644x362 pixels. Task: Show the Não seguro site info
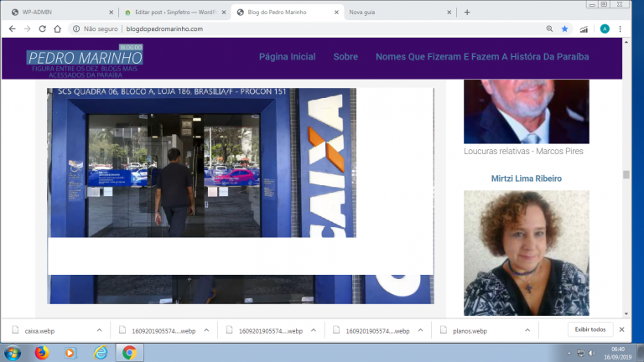point(96,28)
